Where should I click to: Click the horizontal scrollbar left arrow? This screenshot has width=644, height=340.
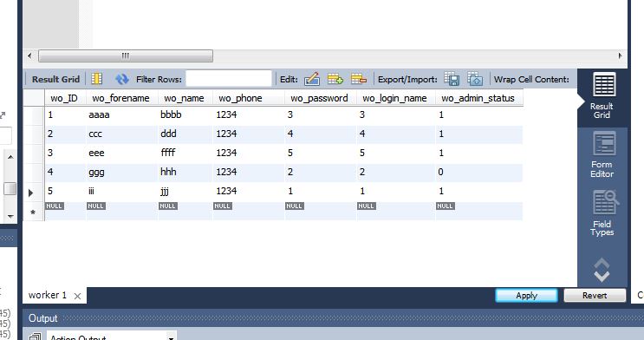click(29, 56)
